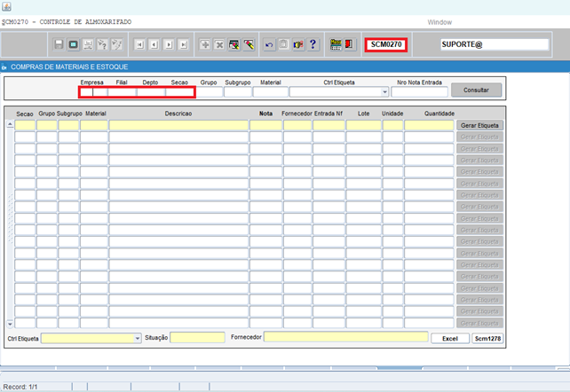Click the Record: 1/1 status text

point(20,387)
